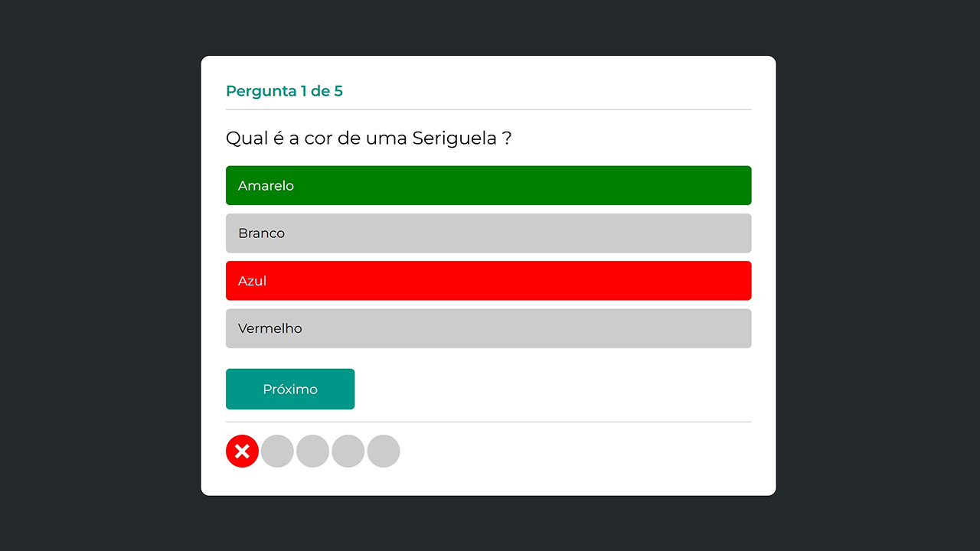The width and height of the screenshot is (980, 551).
Task: Click the fifth and last progress circle
Action: point(384,452)
